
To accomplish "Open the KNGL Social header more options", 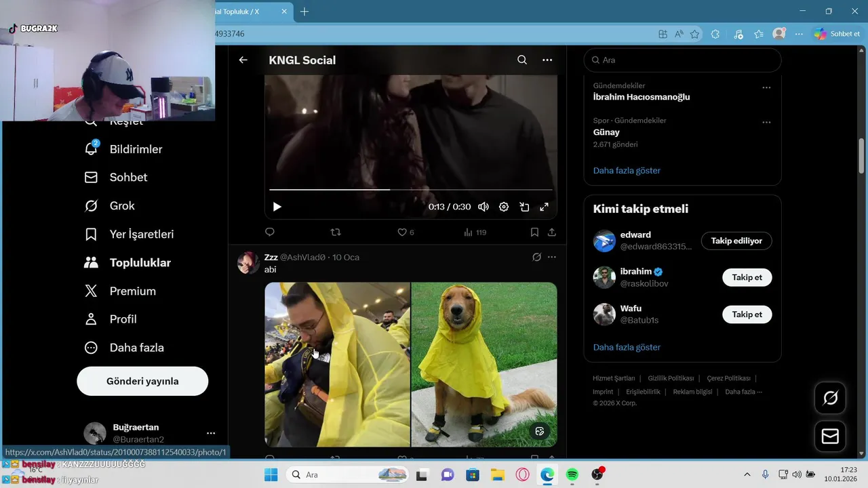I will coord(547,60).
